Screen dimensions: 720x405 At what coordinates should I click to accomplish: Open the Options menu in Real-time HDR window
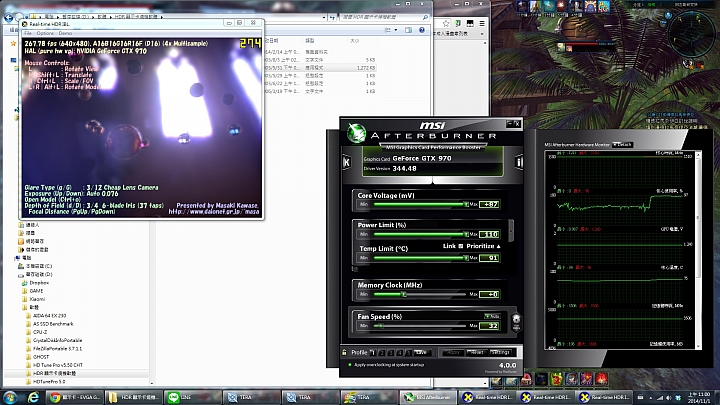(x=45, y=33)
